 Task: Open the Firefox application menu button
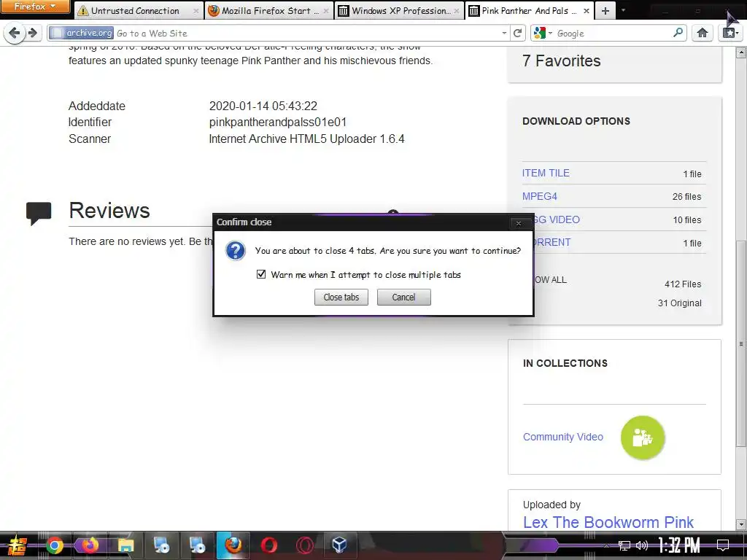pos(35,7)
